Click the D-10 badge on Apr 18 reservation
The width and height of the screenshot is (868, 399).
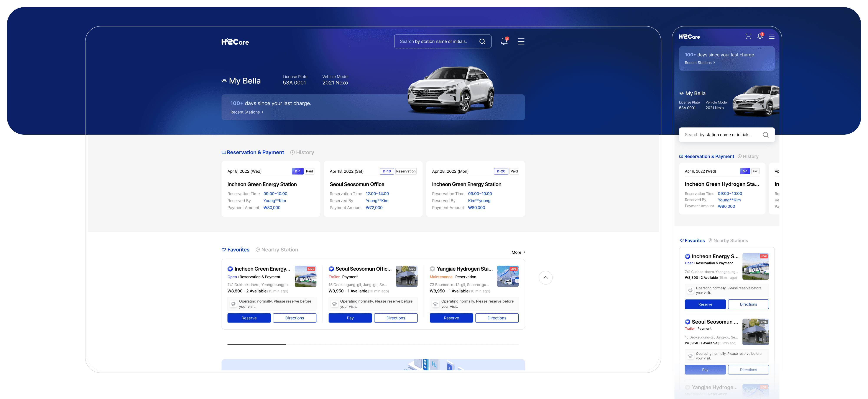point(386,171)
